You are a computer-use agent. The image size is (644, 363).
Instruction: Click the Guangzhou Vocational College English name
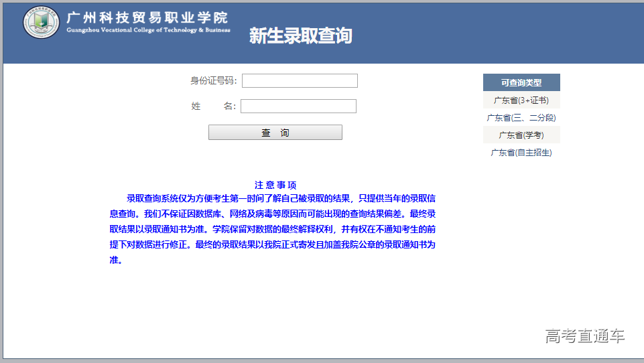pyautogui.click(x=148, y=30)
